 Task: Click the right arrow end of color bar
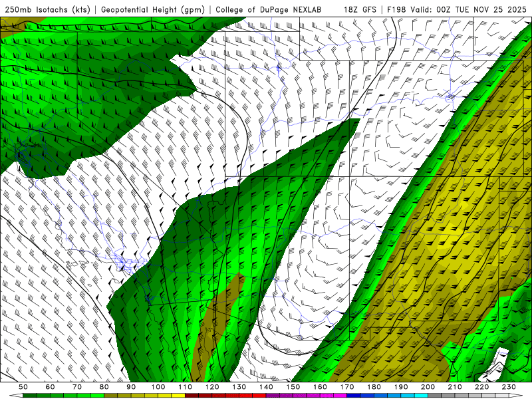[515, 395]
